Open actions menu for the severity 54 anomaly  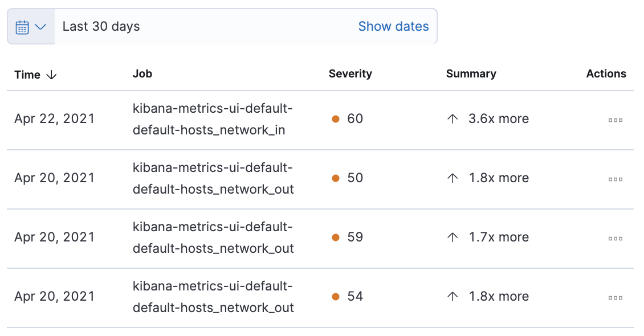coord(615,298)
